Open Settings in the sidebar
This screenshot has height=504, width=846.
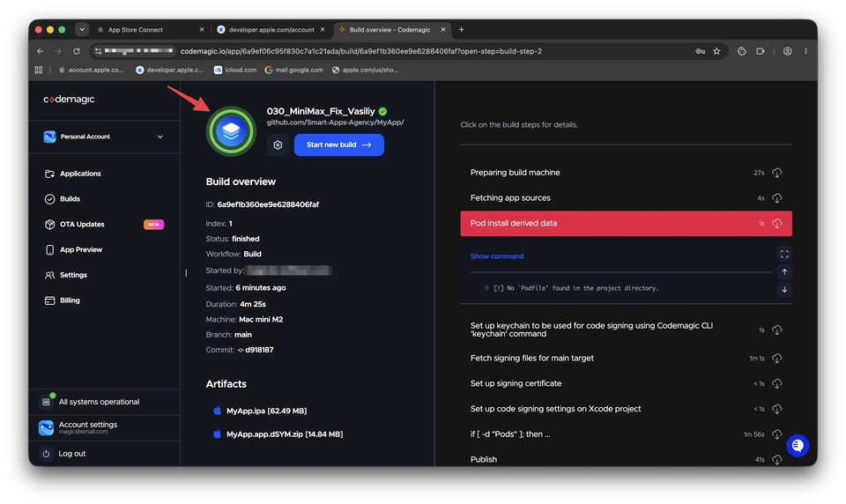(66, 275)
